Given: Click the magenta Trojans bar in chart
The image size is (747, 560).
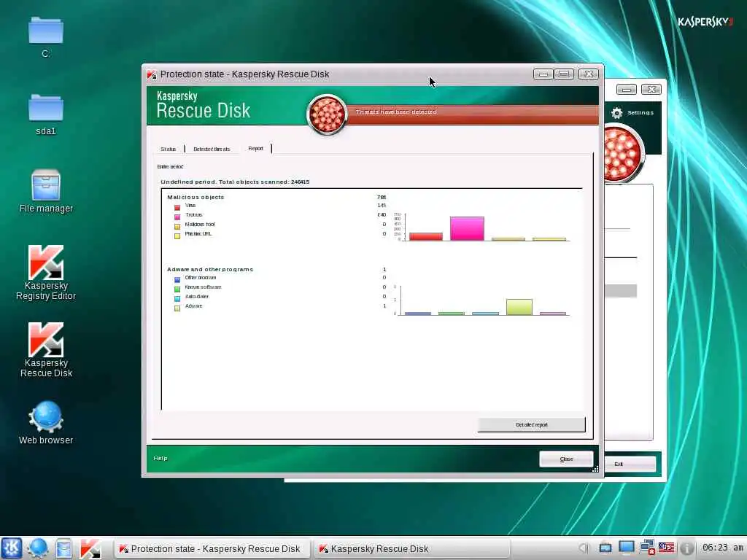Looking at the screenshot, I should [467, 228].
